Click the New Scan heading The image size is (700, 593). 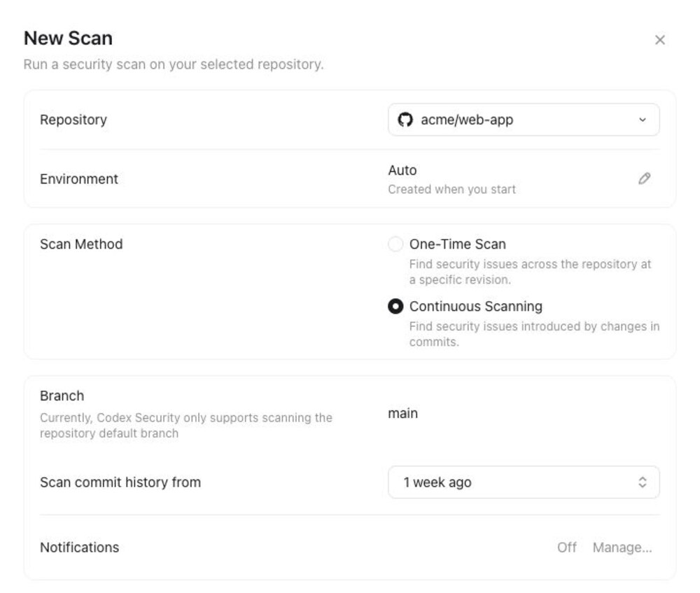(x=68, y=38)
